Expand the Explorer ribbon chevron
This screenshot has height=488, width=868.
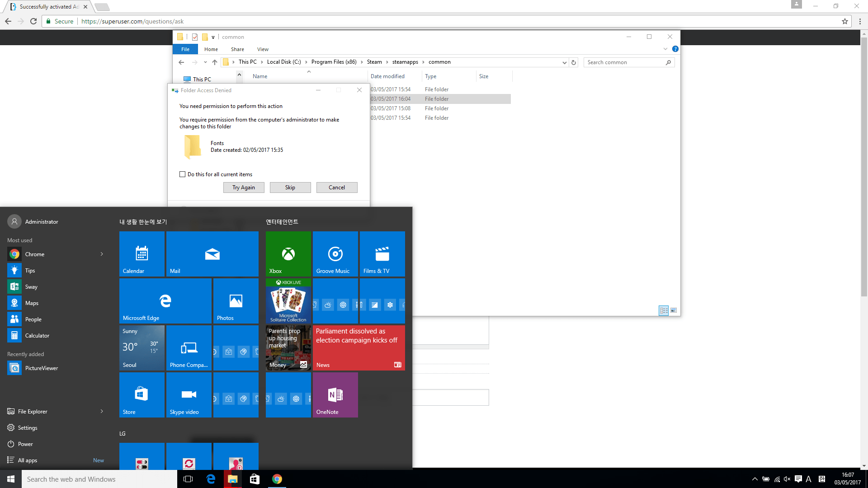(x=665, y=49)
